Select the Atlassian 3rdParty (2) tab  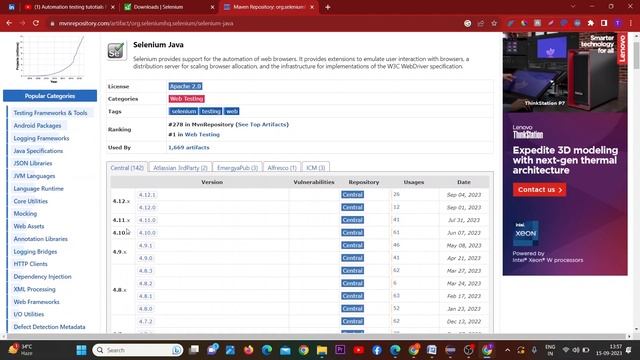coord(180,168)
